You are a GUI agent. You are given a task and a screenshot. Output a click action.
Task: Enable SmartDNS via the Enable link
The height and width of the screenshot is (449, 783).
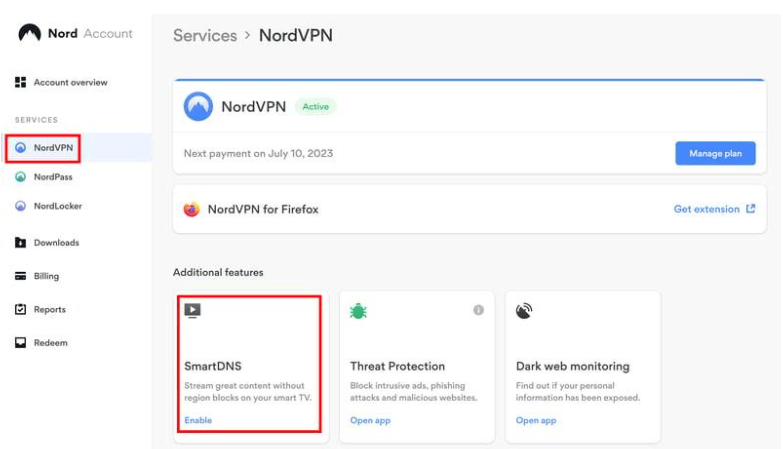[x=198, y=420]
